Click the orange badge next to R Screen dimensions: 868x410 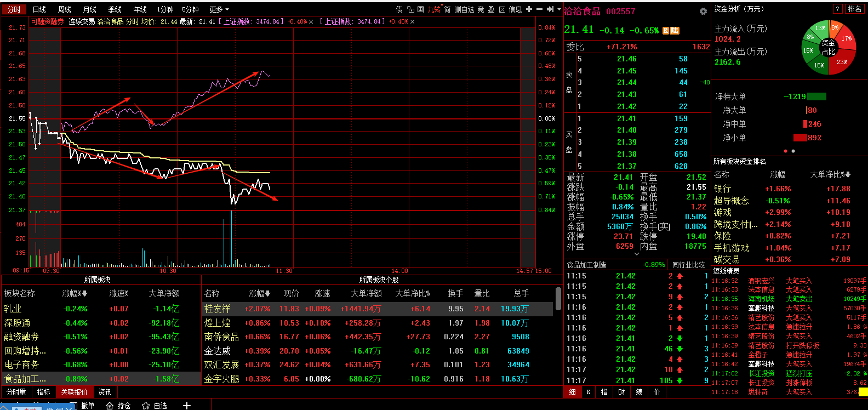coord(675,31)
